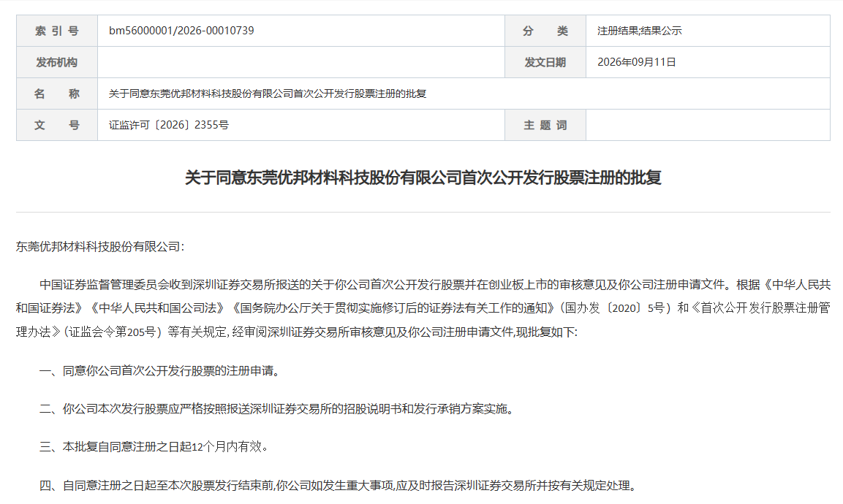Click item 二 about 招股说明书和发行承销方案
Image resolution: width=843 pixels, height=504 pixels.
click(277, 409)
